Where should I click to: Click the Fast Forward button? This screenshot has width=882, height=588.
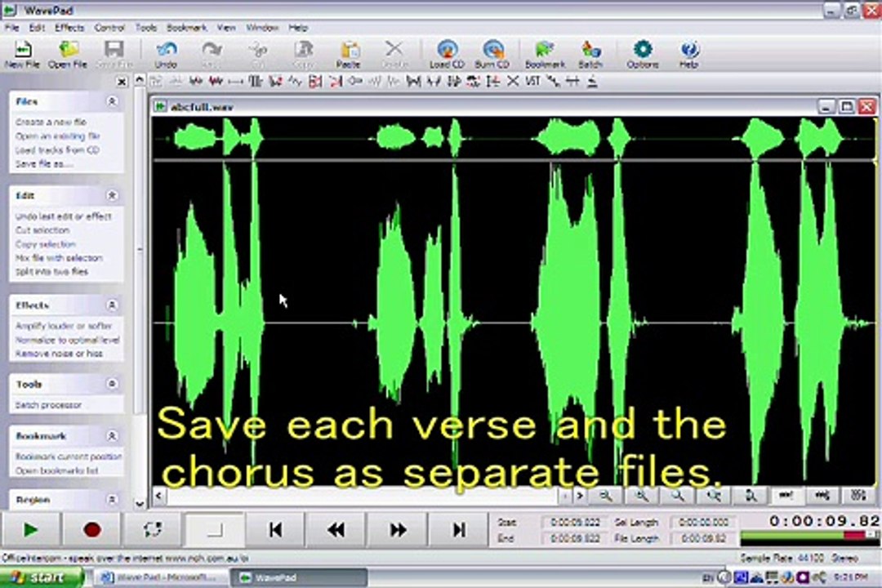[x=398, y=529]
